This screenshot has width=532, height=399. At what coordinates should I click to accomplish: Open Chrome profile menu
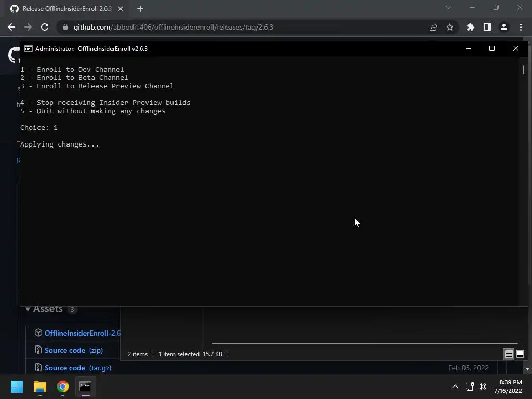pyautogui.click(x=503, y=27)
